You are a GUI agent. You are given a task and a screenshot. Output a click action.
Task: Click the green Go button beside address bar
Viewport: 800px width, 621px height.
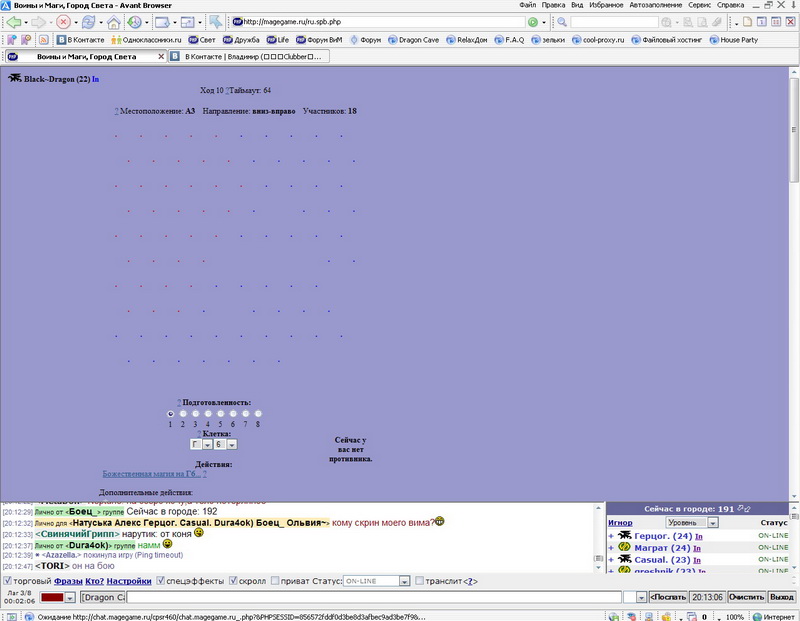tap(533, 22)
